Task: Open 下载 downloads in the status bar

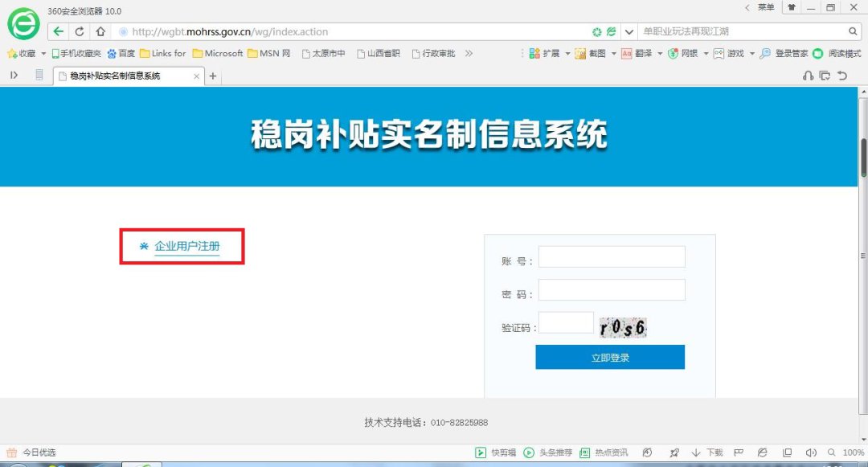Action: tap(707, 453)
